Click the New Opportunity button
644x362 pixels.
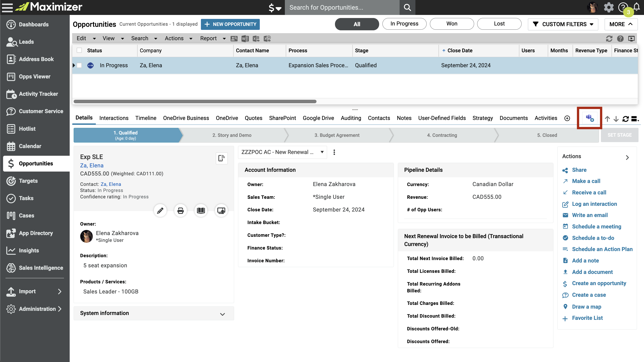pos(230,24)
